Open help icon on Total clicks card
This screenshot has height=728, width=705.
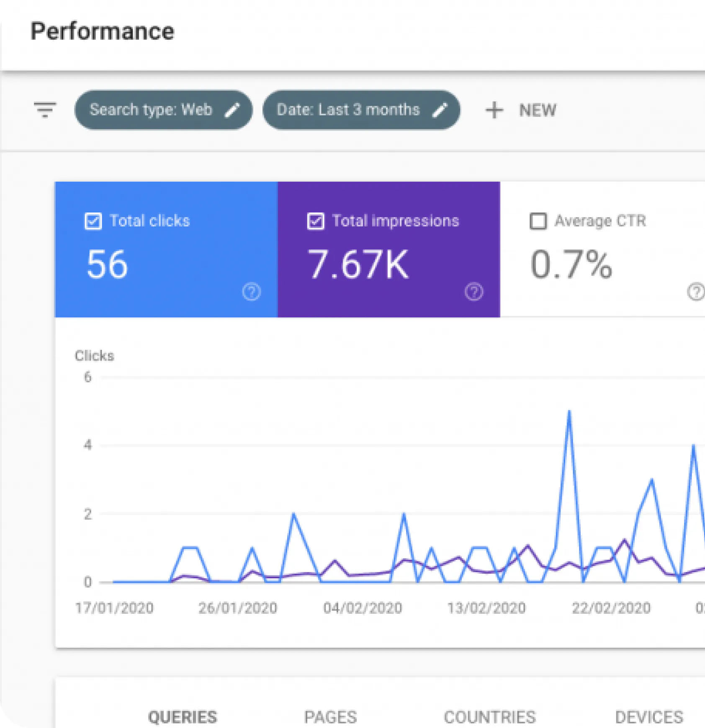[252, 292]
